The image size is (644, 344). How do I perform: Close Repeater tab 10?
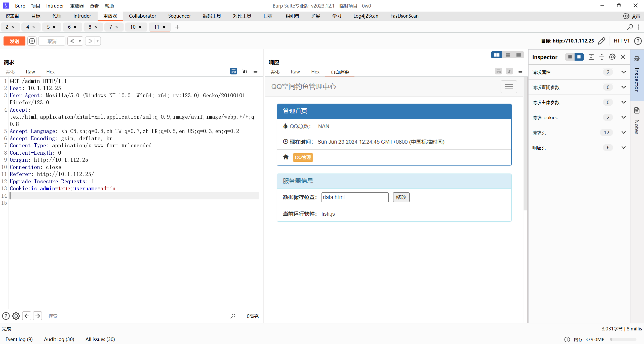140,27
